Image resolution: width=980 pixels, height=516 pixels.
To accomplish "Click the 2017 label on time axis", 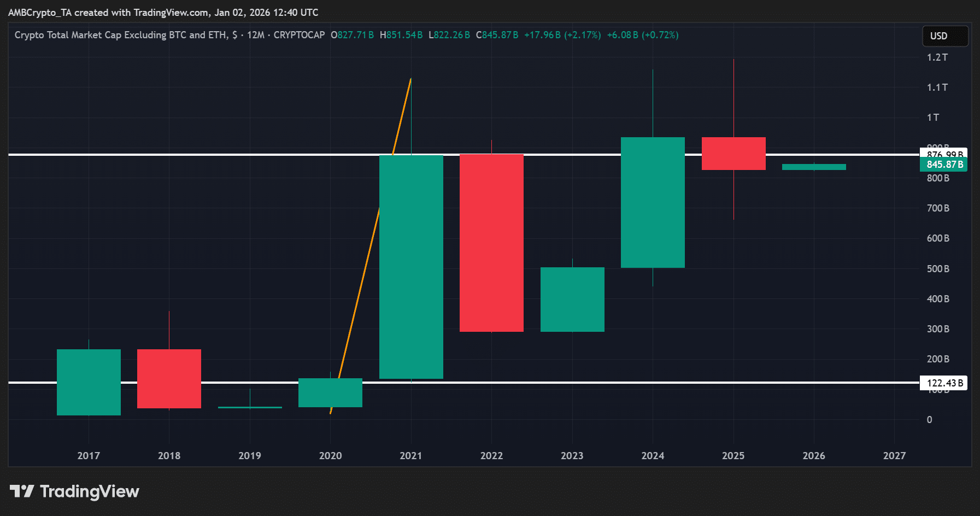I will pos(89,455).
